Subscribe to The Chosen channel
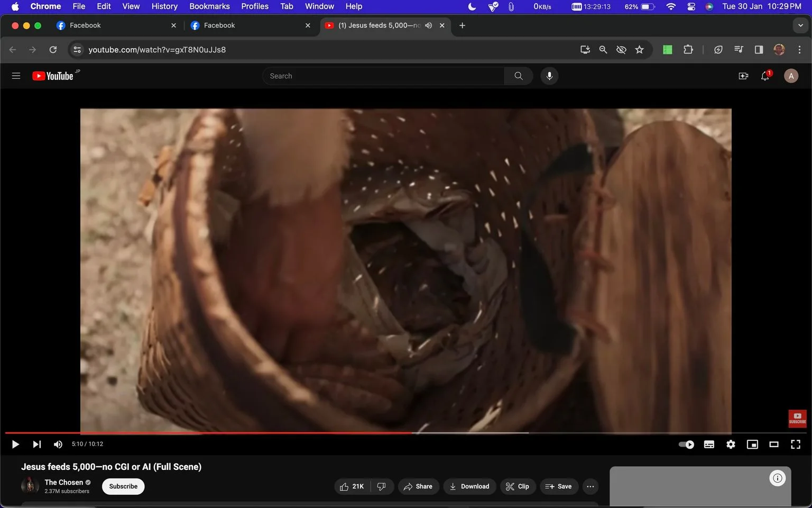 click(123, 486)
